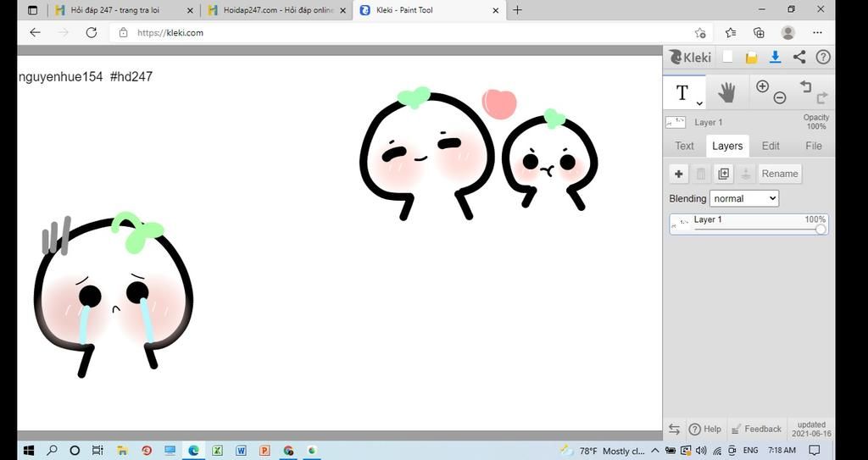Screen dimensions: 868x460
Task: Switch to the Layers tab
Action: (x=727, y=147)
